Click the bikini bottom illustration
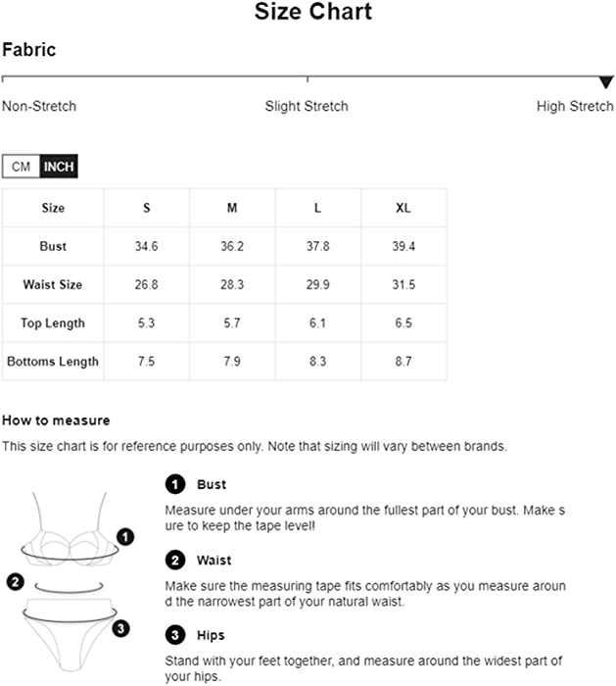616x686 pixels. tap(70, 634)
